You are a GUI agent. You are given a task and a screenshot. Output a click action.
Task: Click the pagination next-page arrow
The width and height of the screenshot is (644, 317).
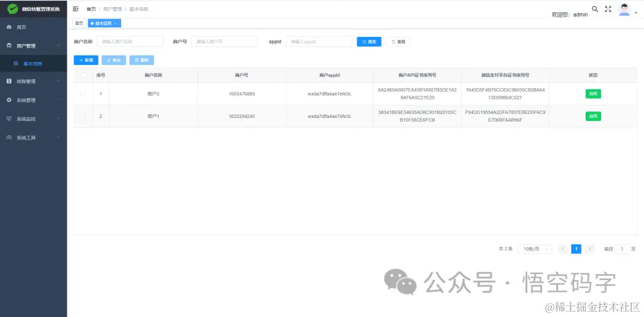coord(590,249)
